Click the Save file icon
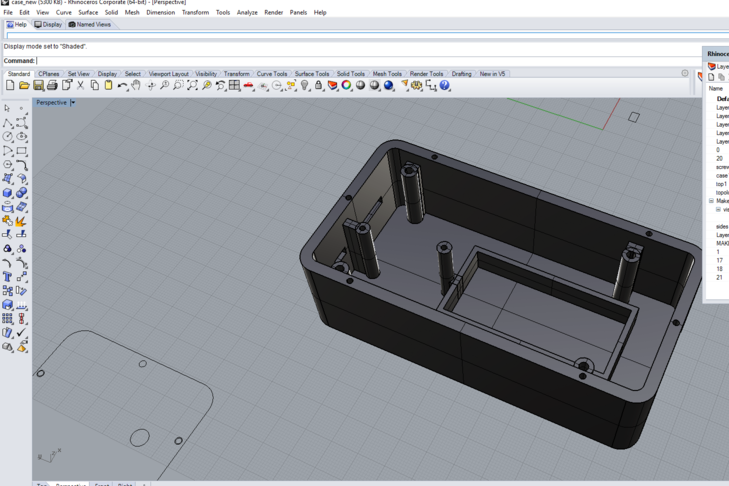Screen dimensions: 729x486 [38, 85]
